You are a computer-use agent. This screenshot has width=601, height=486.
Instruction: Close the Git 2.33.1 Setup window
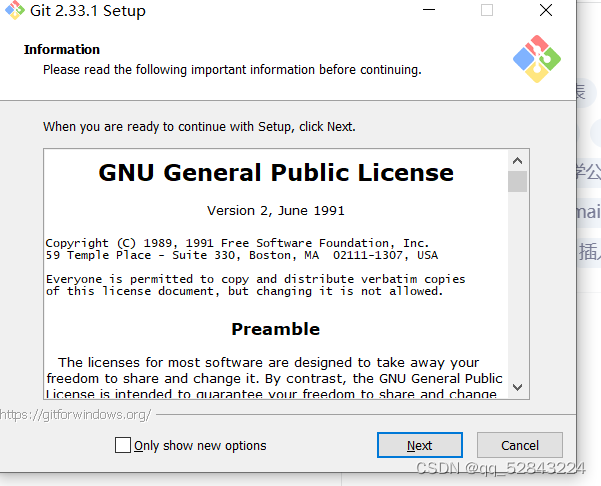546,10
